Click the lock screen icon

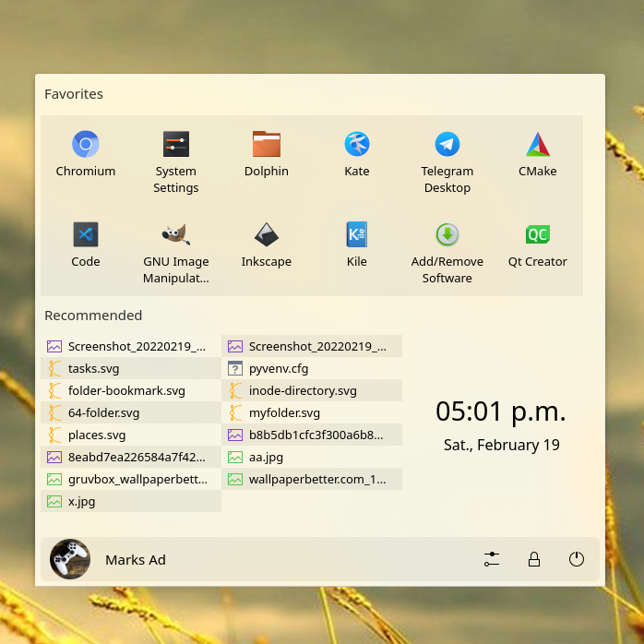click(x=533, y=559)
